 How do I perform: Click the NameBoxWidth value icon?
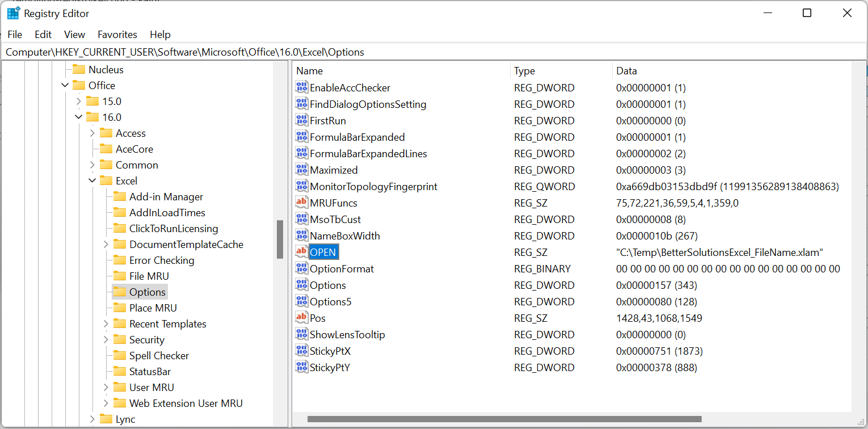[x=302, y=235]
